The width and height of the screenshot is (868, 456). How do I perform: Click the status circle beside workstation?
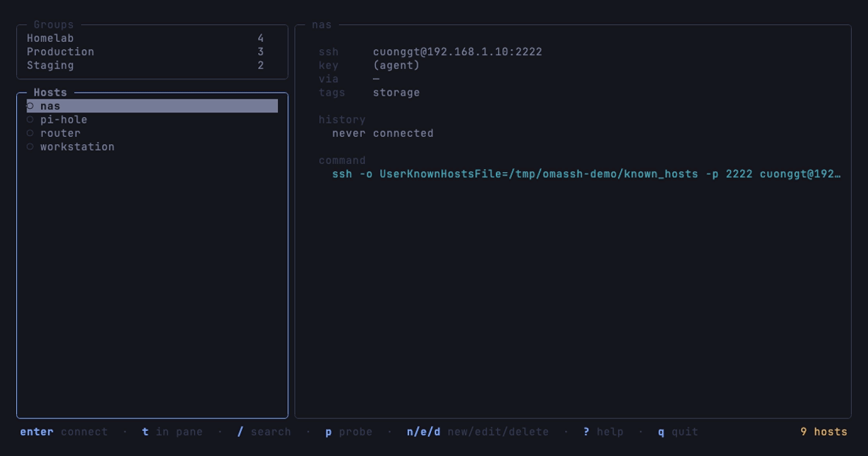coord(30,146)
